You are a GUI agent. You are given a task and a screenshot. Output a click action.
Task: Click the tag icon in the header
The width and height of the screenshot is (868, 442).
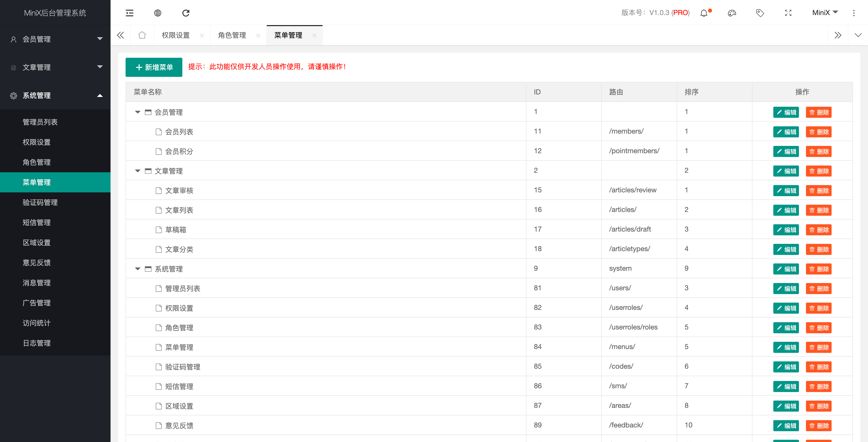760,13
